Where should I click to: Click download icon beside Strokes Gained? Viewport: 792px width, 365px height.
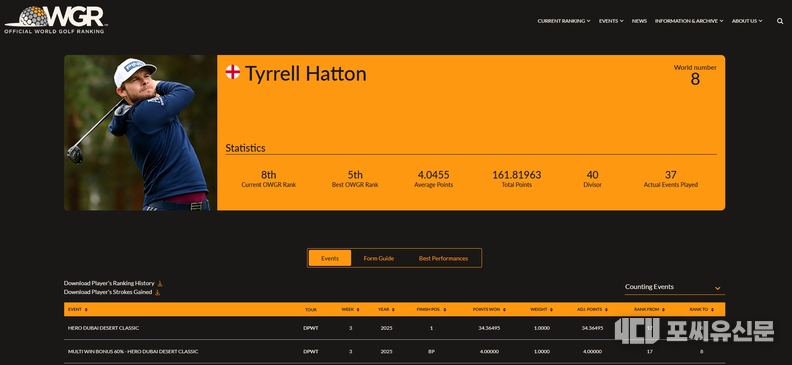(x=157, y=292)
